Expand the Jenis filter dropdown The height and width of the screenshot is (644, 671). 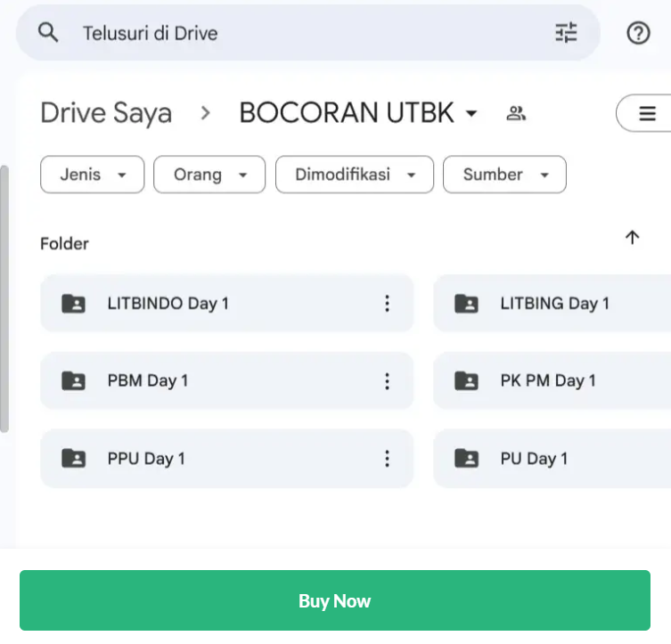93,175
